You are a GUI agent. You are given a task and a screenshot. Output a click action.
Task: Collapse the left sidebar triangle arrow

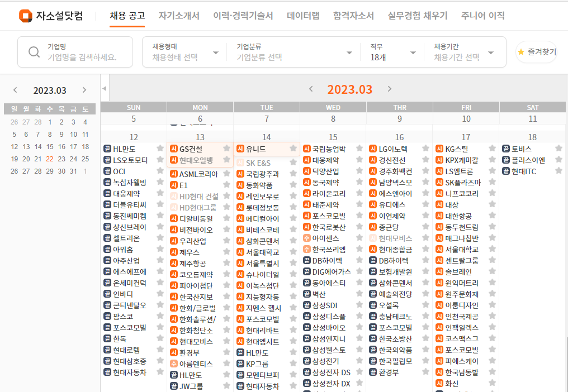105,88
